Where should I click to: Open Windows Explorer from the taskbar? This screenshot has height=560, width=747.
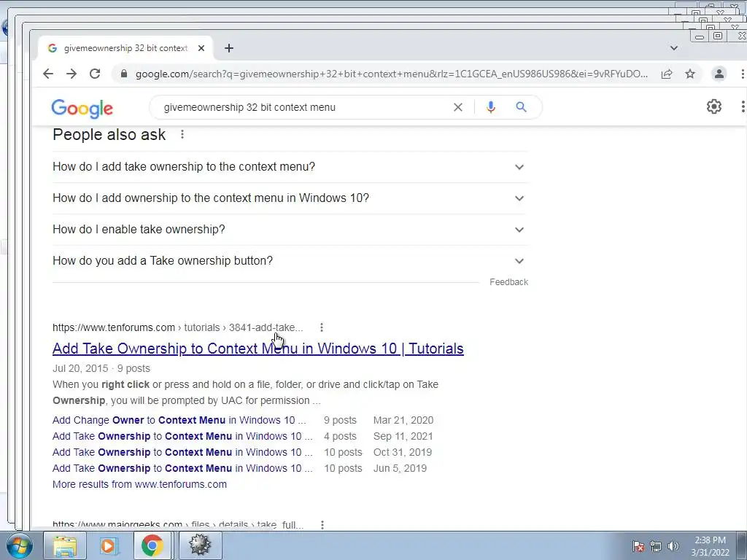(x=65, y=545)
